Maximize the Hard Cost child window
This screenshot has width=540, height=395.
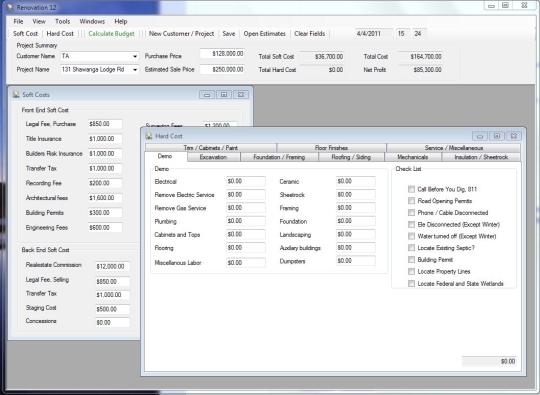[497, 136]
